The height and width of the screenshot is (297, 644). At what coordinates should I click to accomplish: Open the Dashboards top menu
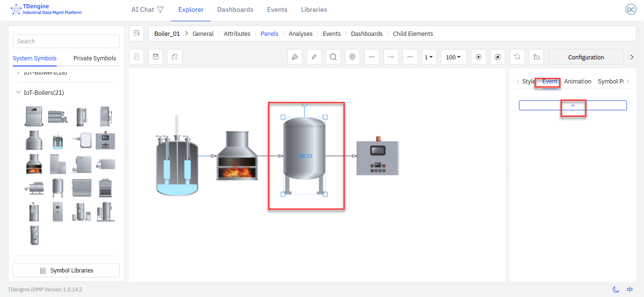235,10
